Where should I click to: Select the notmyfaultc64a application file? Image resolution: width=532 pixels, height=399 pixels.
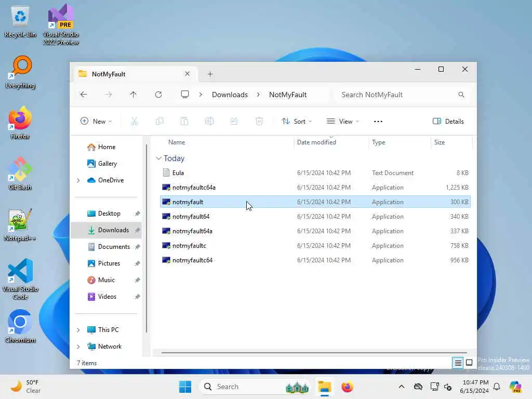(315, 188)
